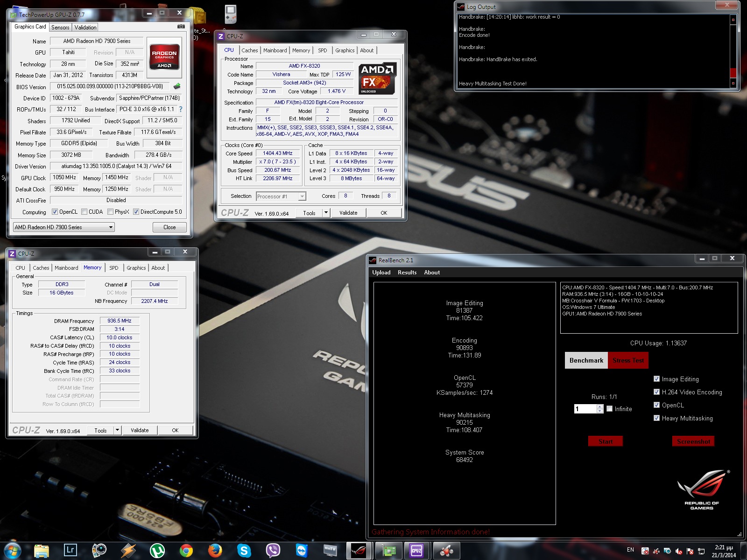Image resolution: width=747 pixels, height=560 pixels.
Task: Expand Tools dropdown arrow in CPU-Z Memory window
Action: (117, 430)
